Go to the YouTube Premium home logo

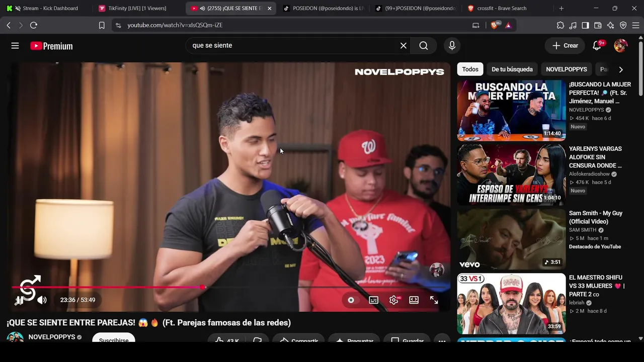point(51,46)
